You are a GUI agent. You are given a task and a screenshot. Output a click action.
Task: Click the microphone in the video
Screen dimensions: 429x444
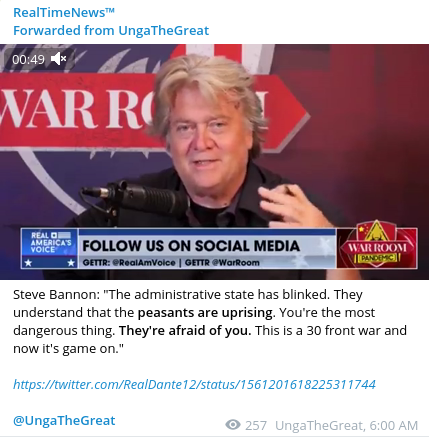pos(135,199)
